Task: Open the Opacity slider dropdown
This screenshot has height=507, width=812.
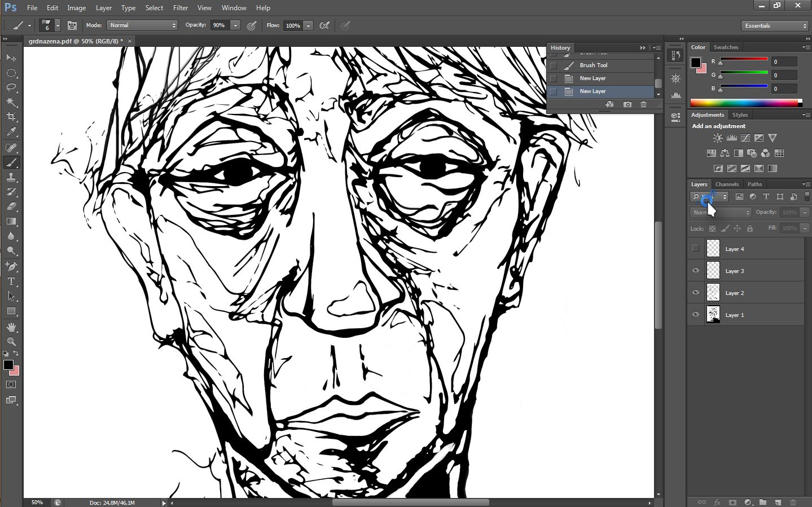Action: pyautogui.click(x=235, y=25)
